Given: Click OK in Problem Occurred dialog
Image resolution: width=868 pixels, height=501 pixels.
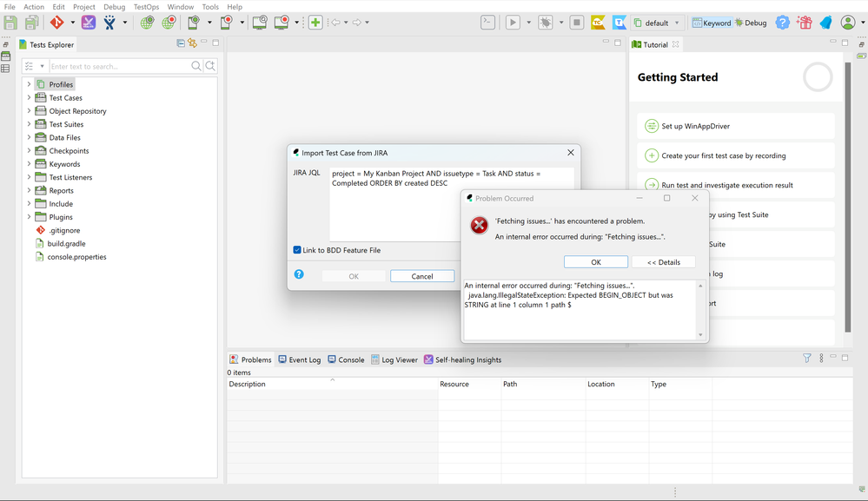Looking at the screenshot, I should (596, 262).
